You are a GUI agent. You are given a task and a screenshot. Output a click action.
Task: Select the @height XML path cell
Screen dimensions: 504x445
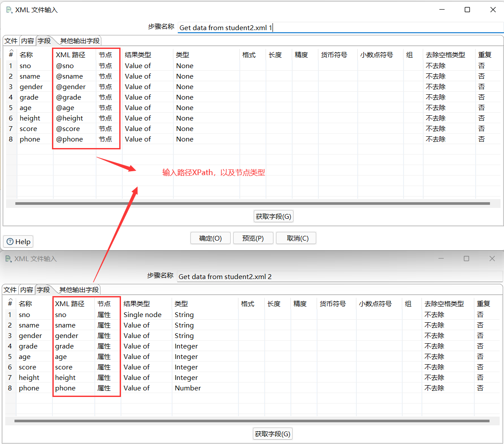[x=75, y=118]
